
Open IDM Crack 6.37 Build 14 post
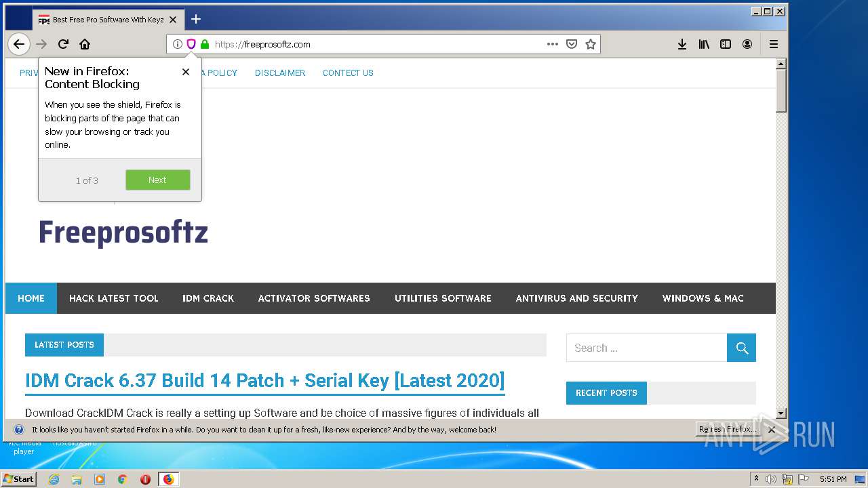265,380
